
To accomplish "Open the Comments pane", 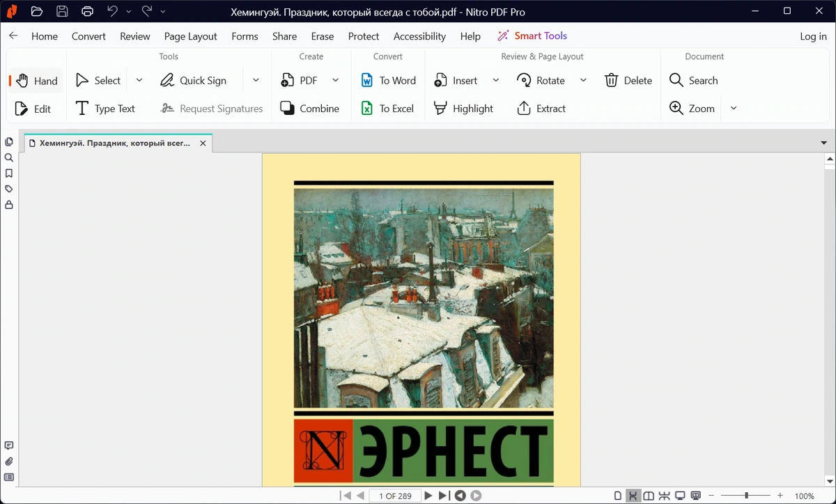I will pos(9,446).
